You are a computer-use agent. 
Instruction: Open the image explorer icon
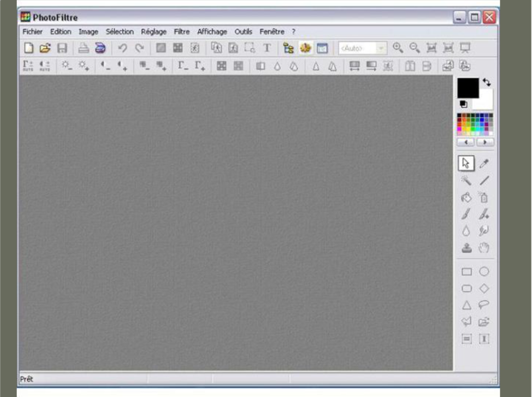tap(289, 48)
